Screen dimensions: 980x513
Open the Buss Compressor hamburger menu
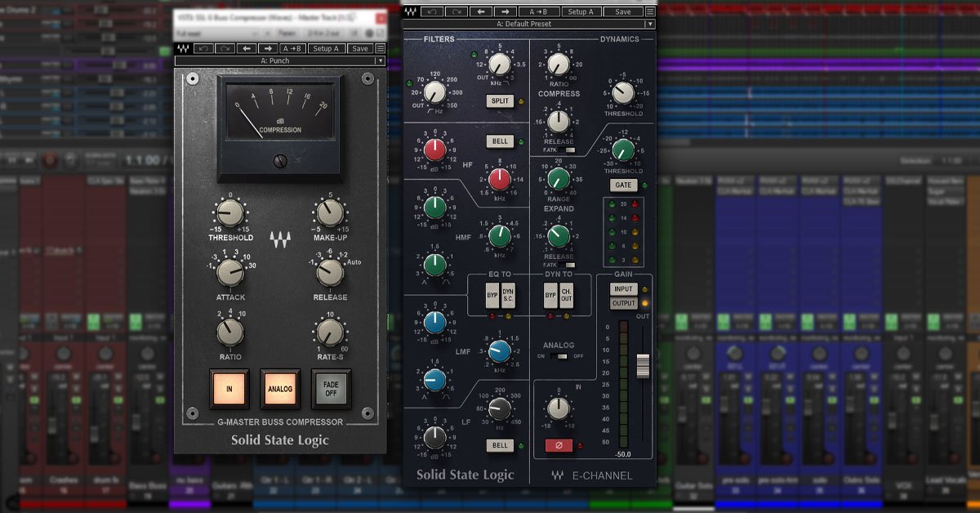point(381,48)
